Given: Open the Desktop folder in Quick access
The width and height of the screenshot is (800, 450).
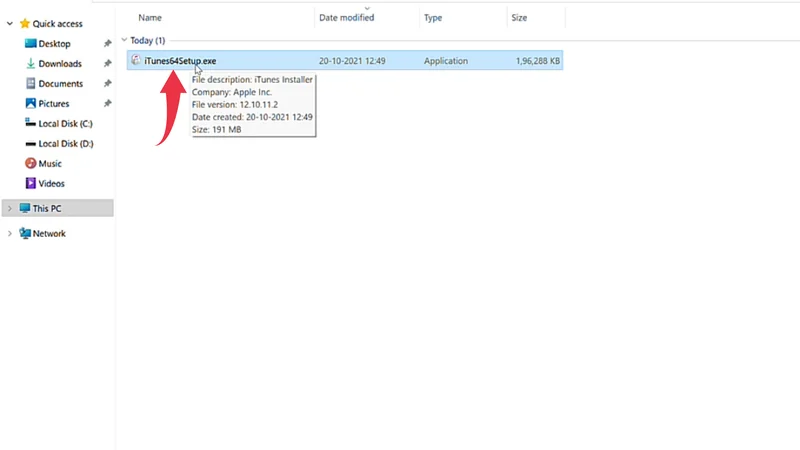Looking at the screenshot, I should 54,44.
